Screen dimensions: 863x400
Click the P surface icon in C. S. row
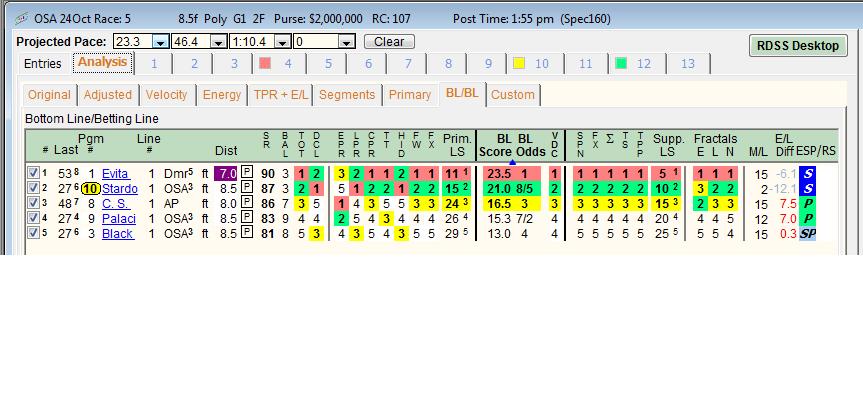coord(247,204)
